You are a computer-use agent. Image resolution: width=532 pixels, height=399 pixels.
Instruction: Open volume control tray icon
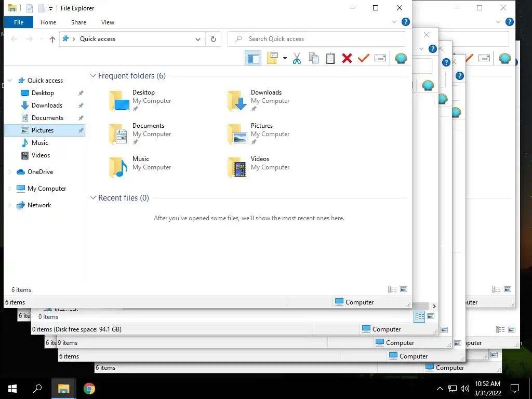(x=465, y=389)
